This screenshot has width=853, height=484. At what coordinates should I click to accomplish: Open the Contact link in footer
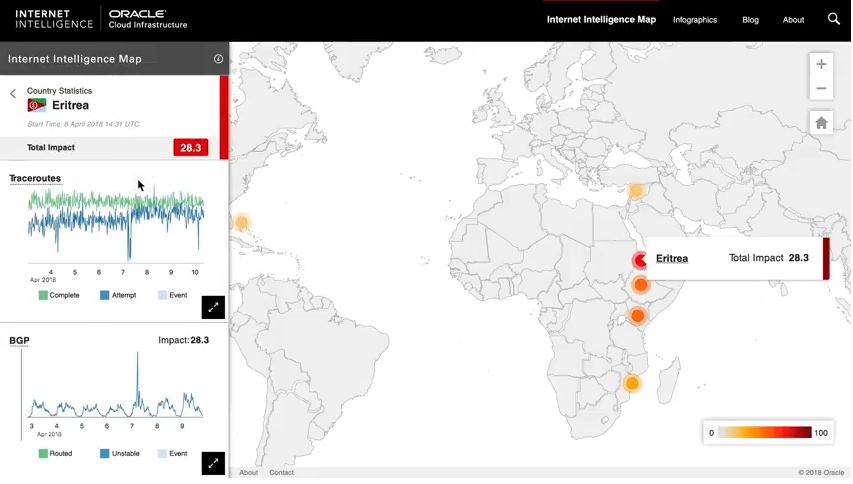pos(281,473)
